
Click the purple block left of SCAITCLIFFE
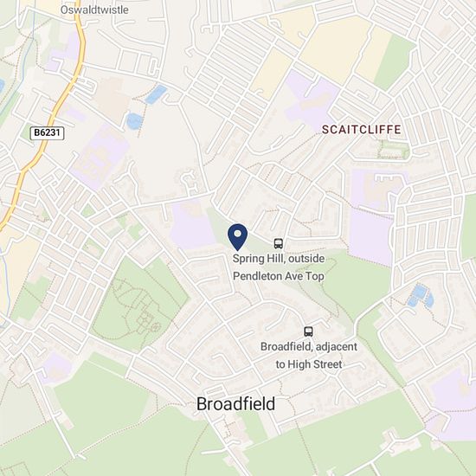(x=312, y=100)
